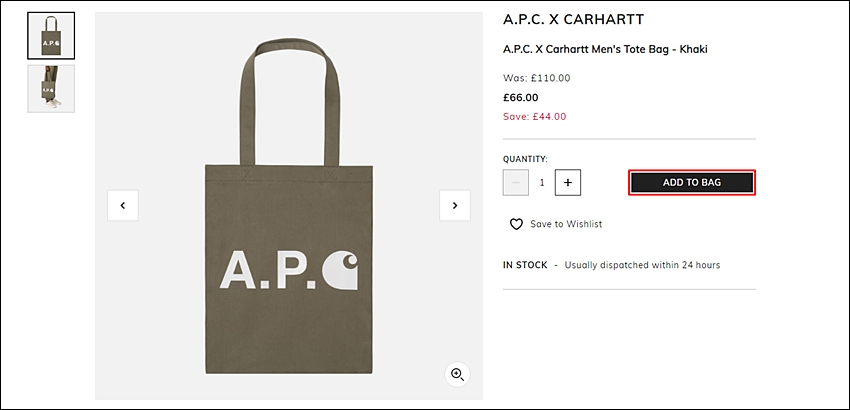Select the first tote bag thumbnail

point(51,36)
